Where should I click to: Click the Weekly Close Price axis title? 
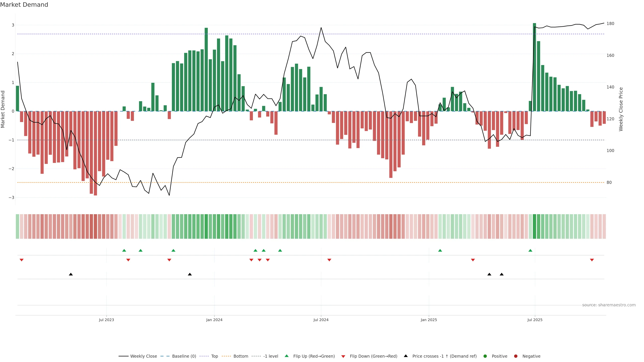(621, 109)
